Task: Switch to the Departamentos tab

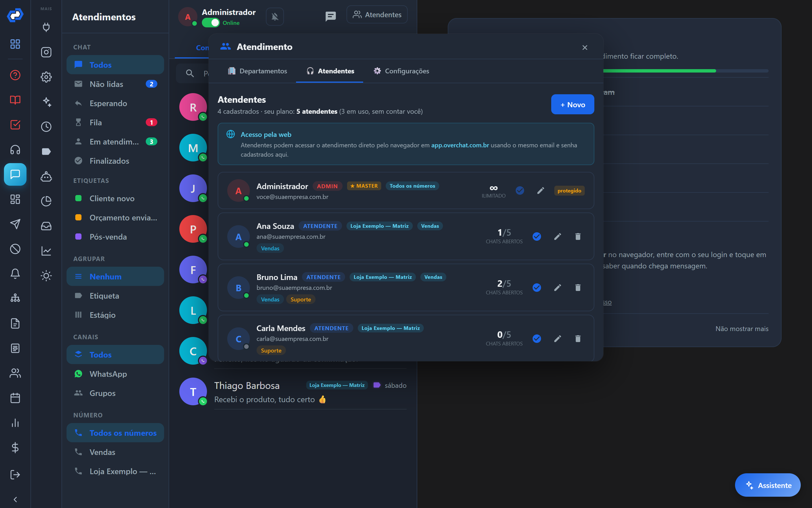Action: tap(257, 71)
